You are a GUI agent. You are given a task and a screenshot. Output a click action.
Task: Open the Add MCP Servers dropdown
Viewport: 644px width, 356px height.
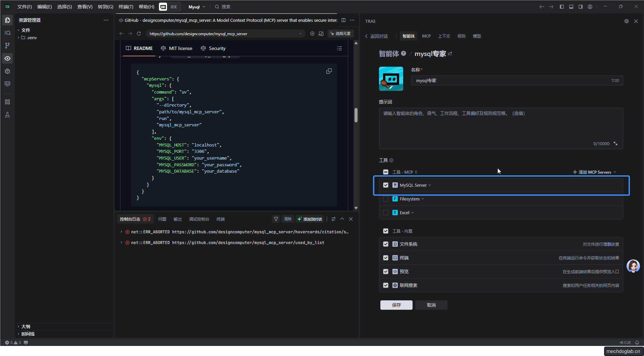(x=594, y=172)
